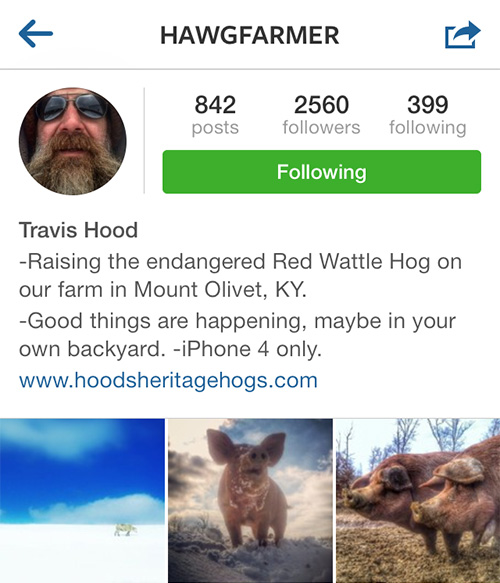The image size is (500, 583).
Task: Open the two red hogs photo
Action: (418, 500)
